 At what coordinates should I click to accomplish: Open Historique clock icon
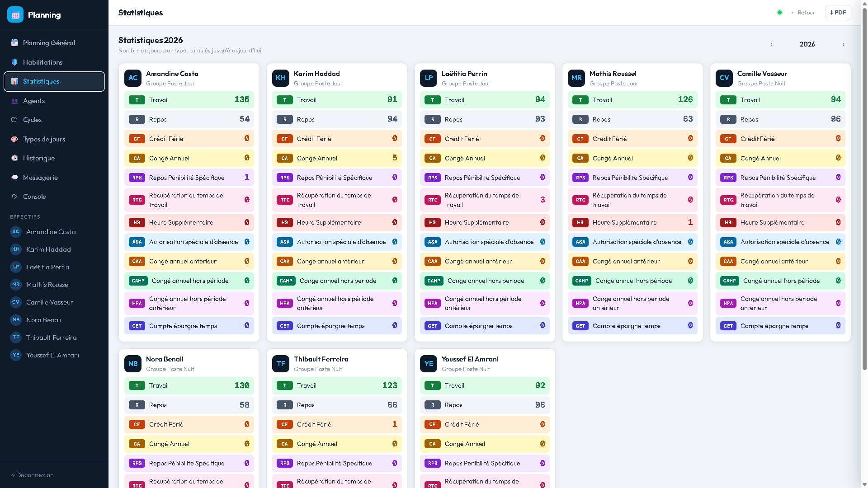pos(14,158)
